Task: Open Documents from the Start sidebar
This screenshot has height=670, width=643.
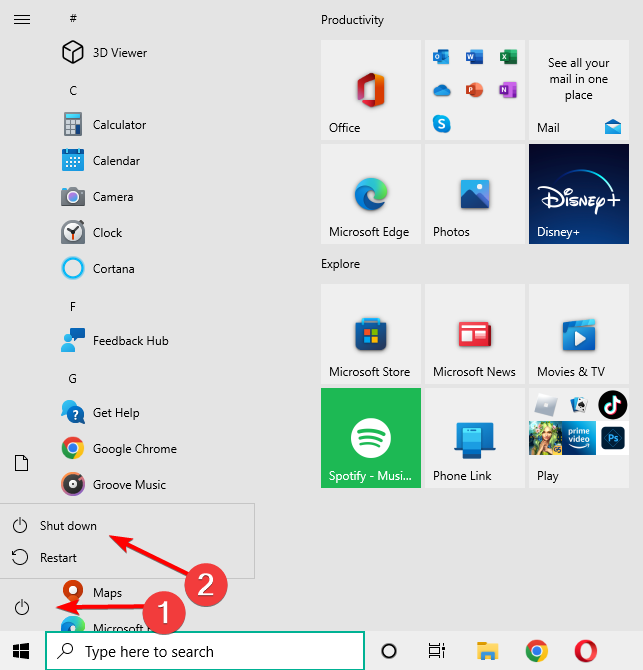Action: (22, 463)
